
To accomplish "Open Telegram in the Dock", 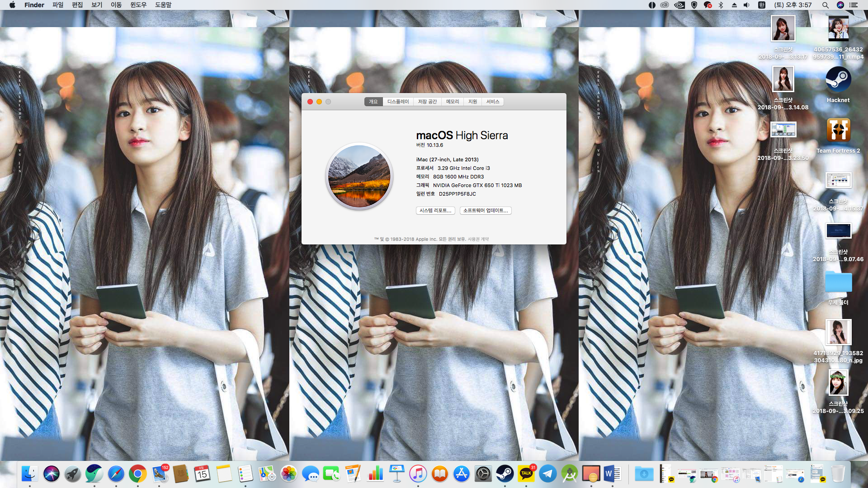I will 548,474.
